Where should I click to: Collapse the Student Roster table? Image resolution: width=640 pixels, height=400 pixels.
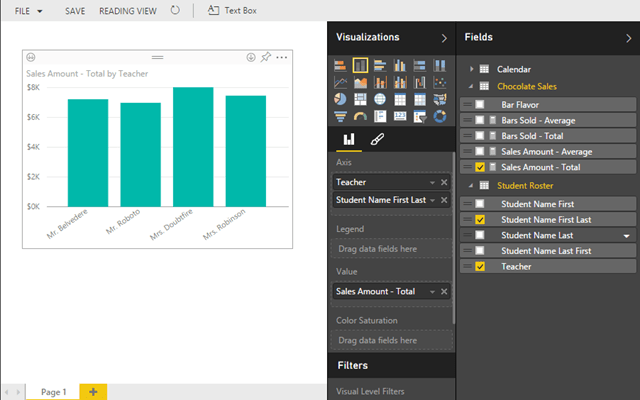pos(471,186)
